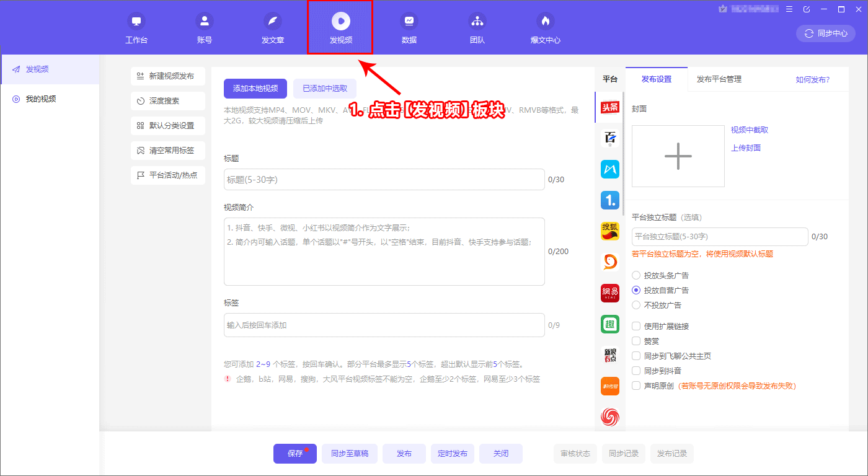Click the 定时发布 scheduled publish button
Screen dimensions: 868x476
pos(453,454)
